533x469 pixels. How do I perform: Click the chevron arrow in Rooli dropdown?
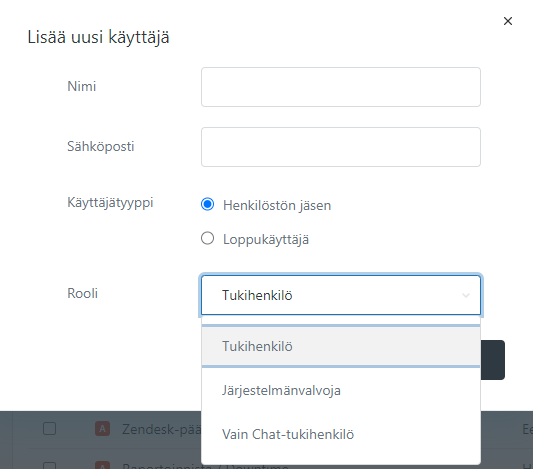pyautogui.click(x=466, y=295)
